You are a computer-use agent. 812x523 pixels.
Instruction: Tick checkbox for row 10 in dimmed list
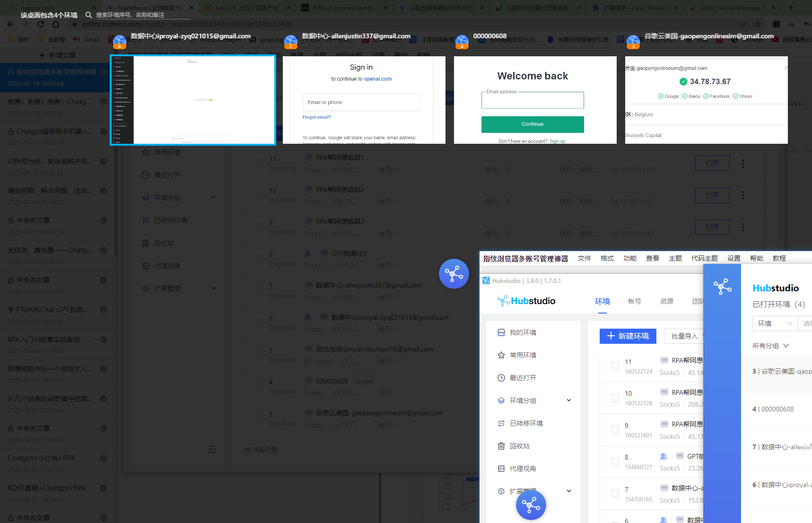coord(260,195)
